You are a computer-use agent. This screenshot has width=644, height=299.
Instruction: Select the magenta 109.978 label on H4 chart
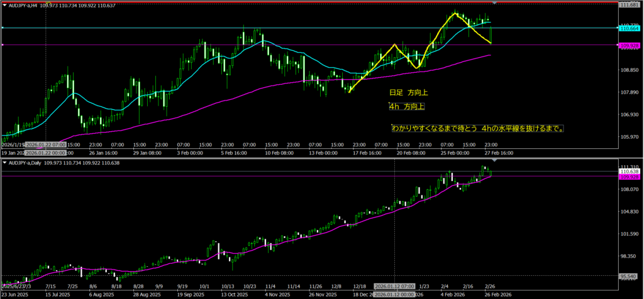coord(630,45)
